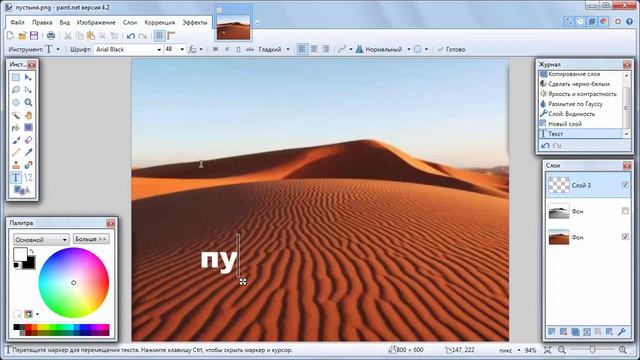Screen dimensions: 640x360
Task: Click the пустыня.png image thumbnail tab
Action: pyautogui.click(x=233, y=27)
